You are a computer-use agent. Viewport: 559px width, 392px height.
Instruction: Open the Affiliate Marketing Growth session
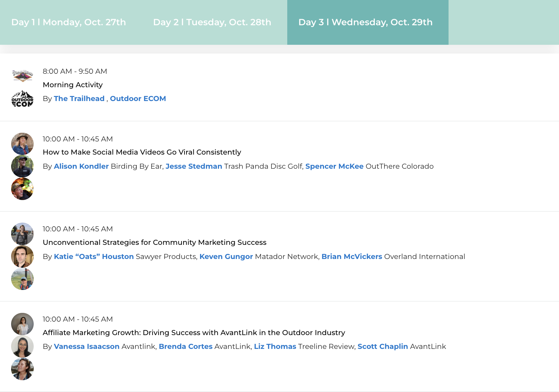[194, 333]
